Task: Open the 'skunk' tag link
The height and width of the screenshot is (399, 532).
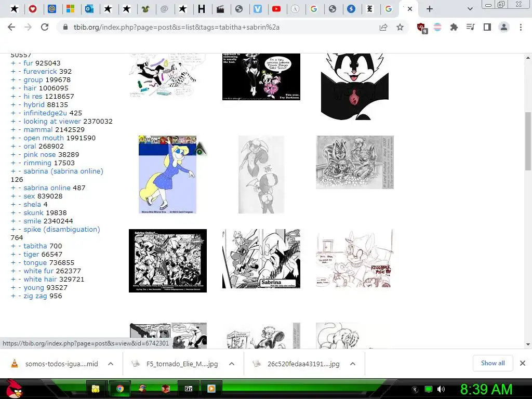Action: pos(33,212)
